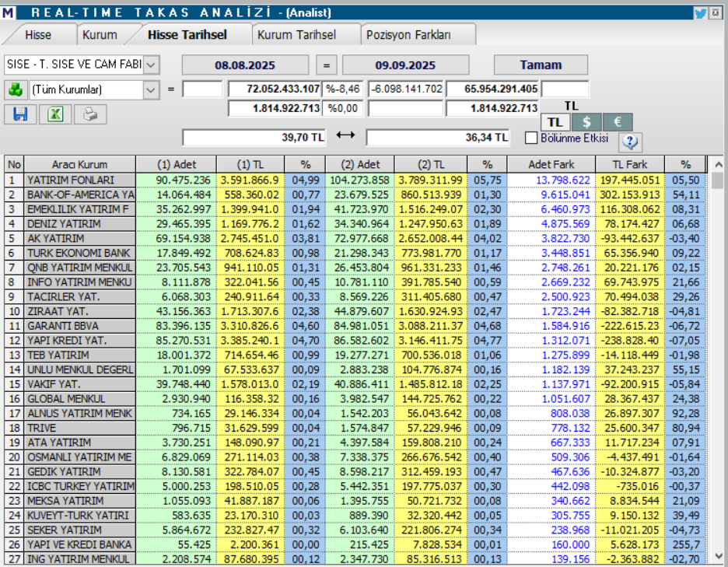Switch to the Hisse tab
Screen dimensions: 728x567
(40, 34)
